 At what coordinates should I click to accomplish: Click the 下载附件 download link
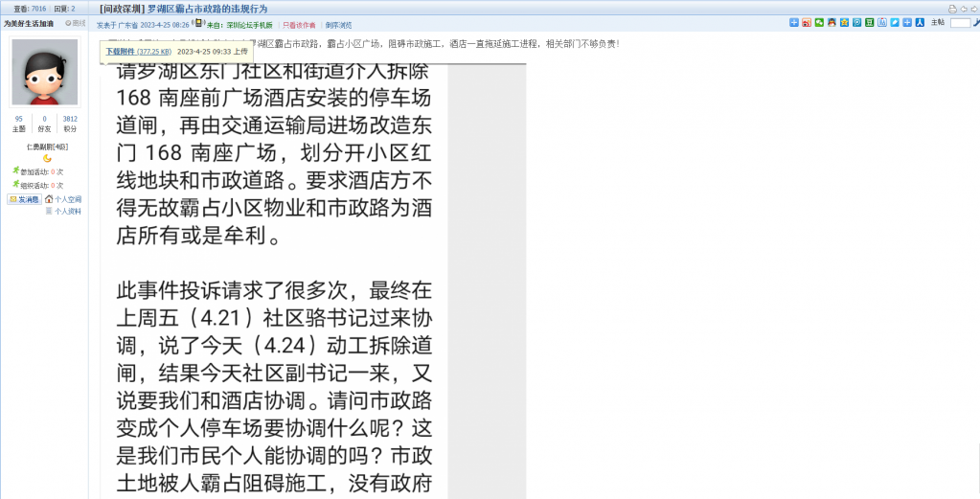coord(120,51)
